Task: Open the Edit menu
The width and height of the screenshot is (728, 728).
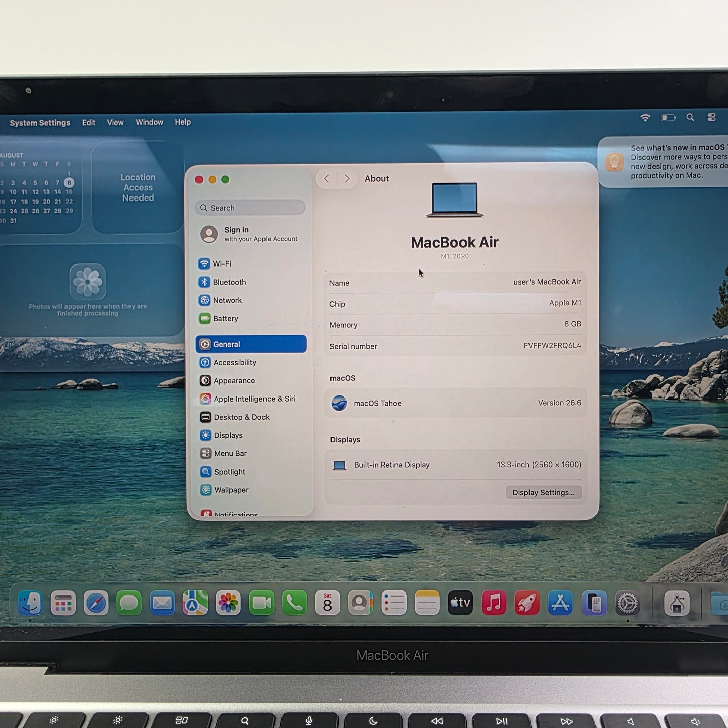Action: [x=89, y=122]
